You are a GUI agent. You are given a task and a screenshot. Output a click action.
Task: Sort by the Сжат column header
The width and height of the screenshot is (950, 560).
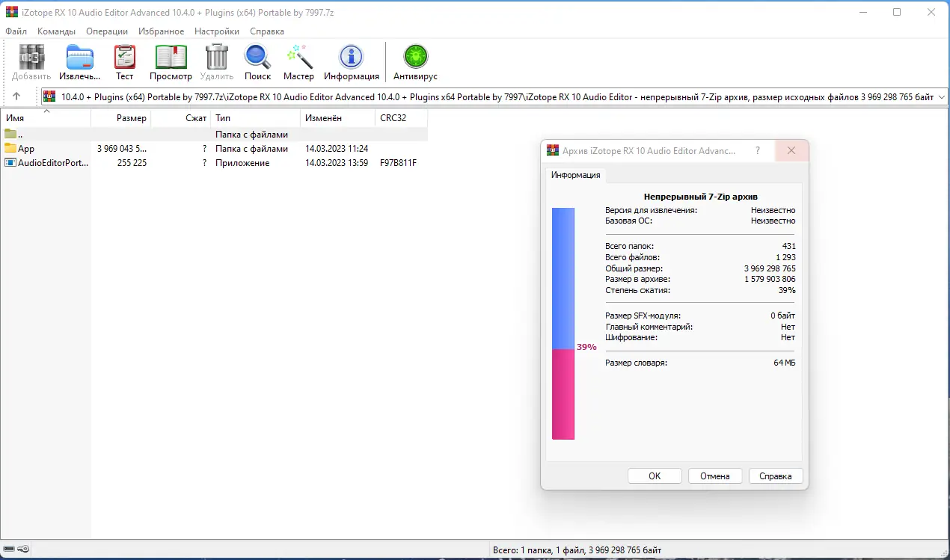coord(180,118)
